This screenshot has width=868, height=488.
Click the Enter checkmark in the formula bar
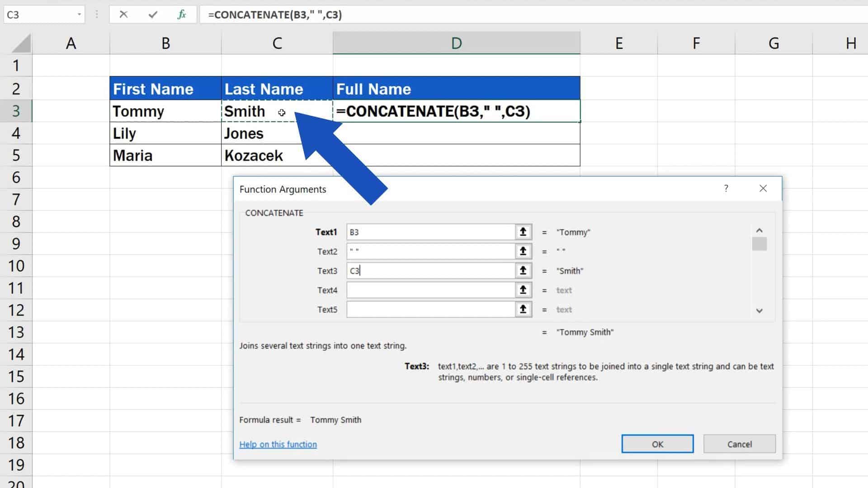point(153,14)
